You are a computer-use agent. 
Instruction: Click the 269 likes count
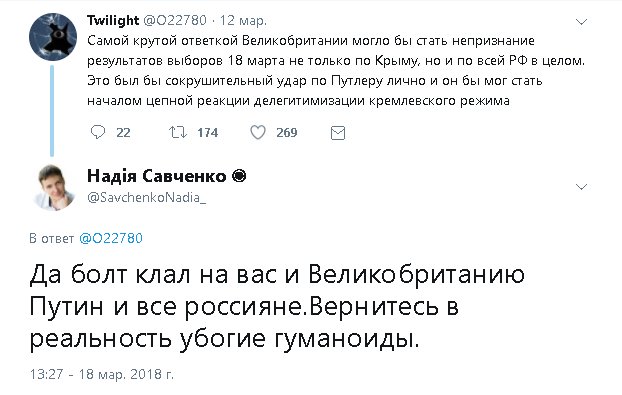click(286, 132)
